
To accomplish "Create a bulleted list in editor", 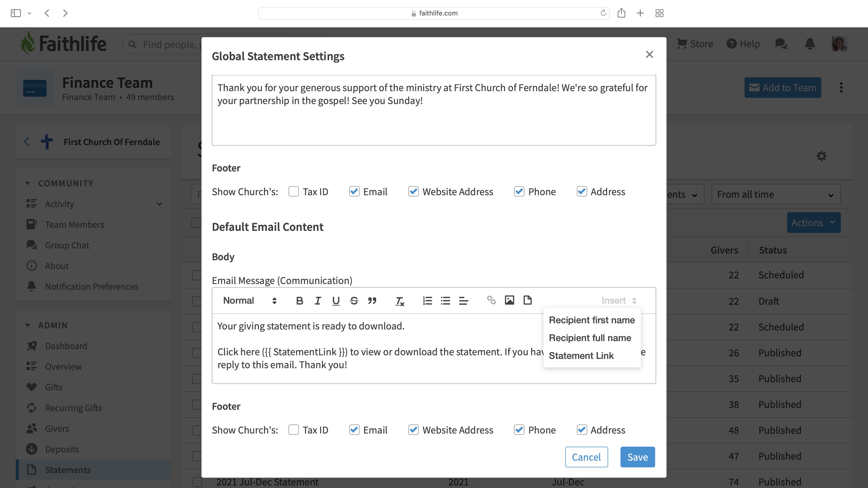I will (445, 300).
